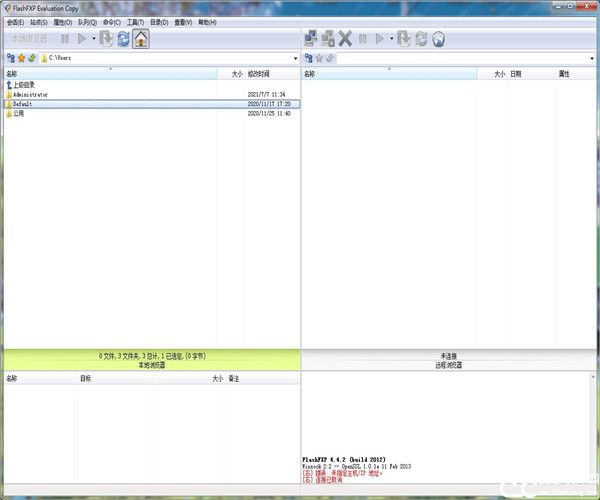Click the local pane Refresh icon

pyautogui.click(x=122, y=39)
